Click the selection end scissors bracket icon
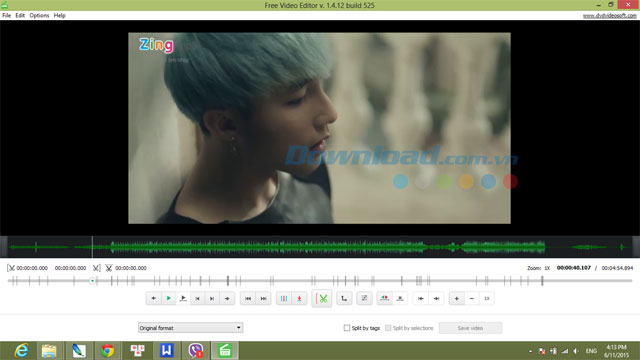 pos(96,268)
